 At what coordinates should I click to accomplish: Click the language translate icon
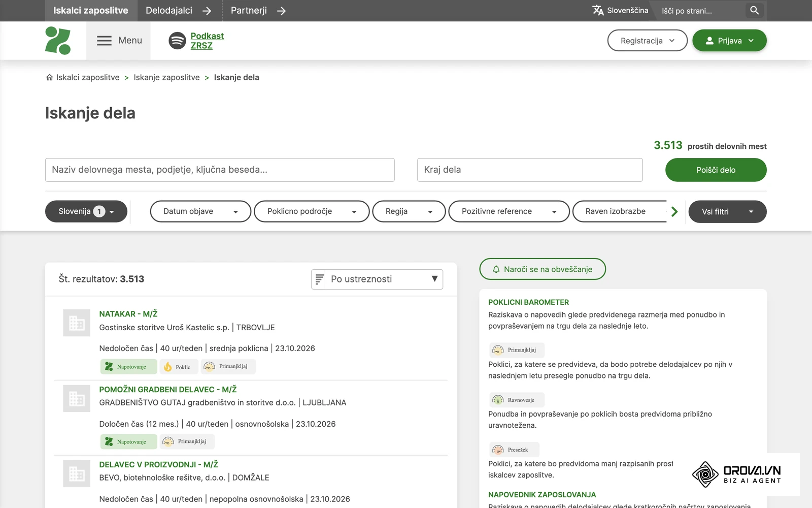(598, 10)
